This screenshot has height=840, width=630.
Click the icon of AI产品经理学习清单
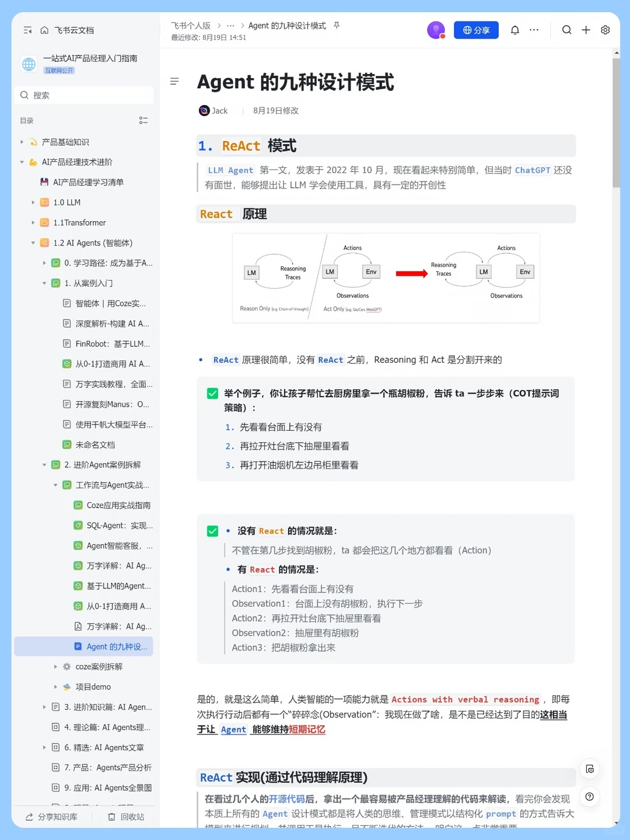44,182
